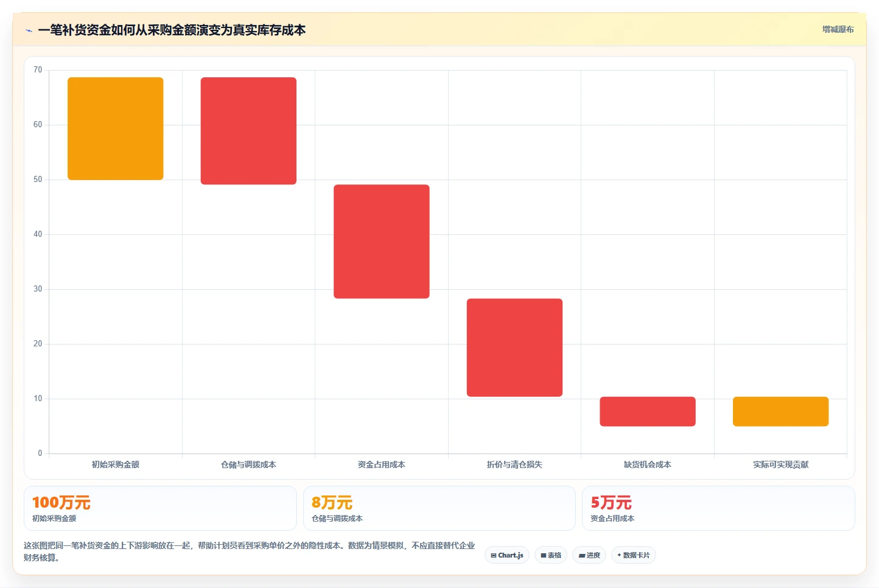Screen dimensions: 879x588
Task: Select the red 缺货机会成本 bar
Action: tap(648, 411)
